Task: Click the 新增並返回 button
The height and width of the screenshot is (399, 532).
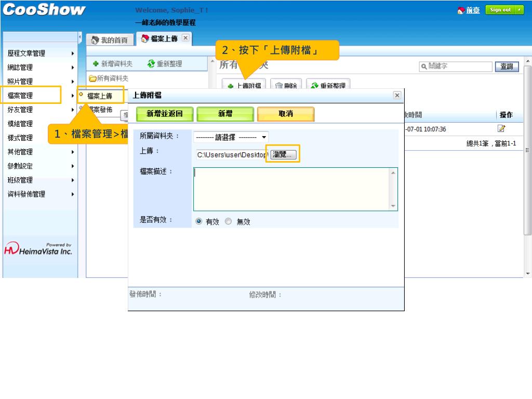Action: click(x=165, y=114)
